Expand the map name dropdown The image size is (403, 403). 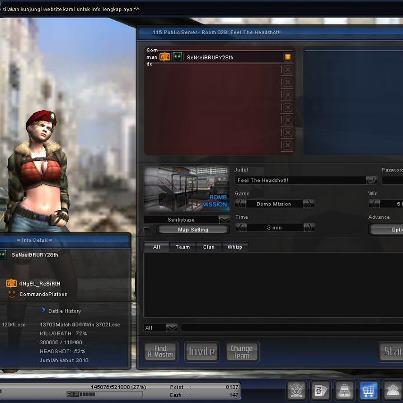click(x=224, y=219)
